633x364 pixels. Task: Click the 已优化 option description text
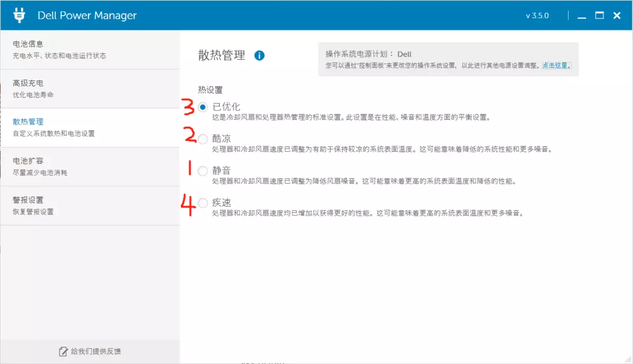point(351,118)
